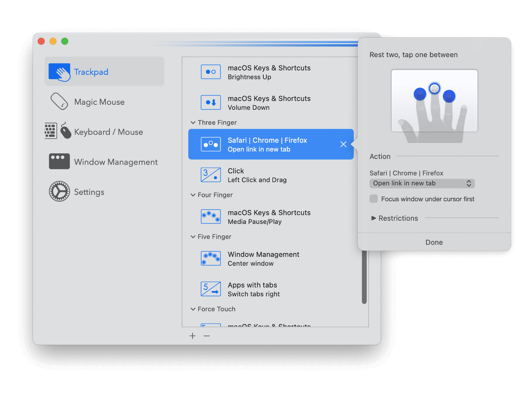Switch to Keyboard / Mouse section
Viewport: 532px width, 399px height.
pos(104,131)
